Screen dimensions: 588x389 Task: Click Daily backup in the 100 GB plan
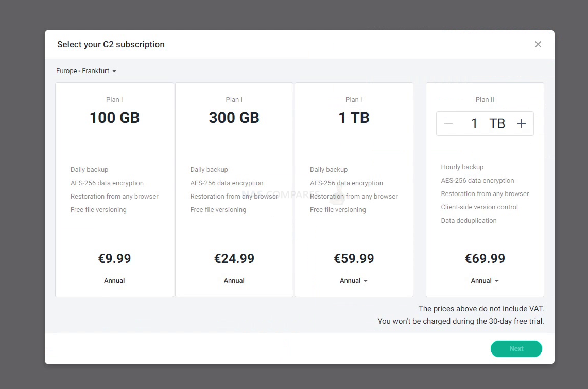tap(89, 169)
